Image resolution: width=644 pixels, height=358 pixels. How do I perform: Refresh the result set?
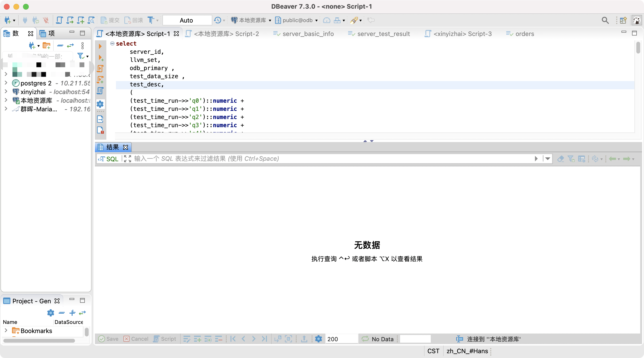click(x=596, y=159)
